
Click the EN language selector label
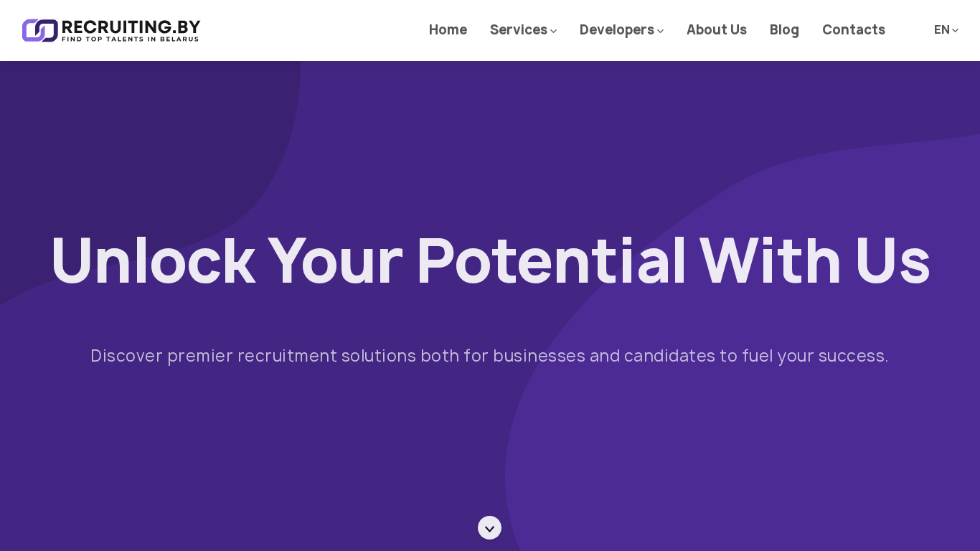click(941, 29)
